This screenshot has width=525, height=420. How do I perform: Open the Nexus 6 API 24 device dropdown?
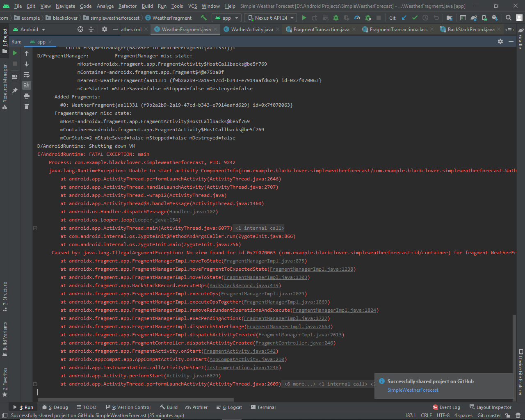click(x=271, y=18)
